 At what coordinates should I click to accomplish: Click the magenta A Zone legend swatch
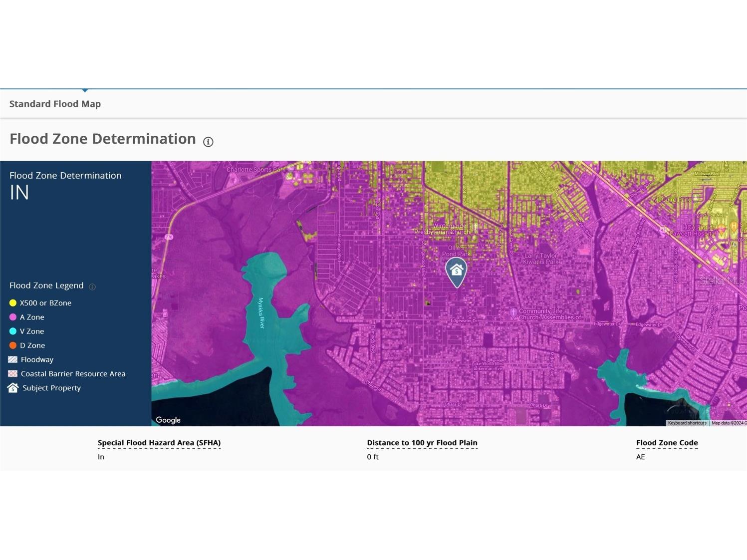click(13, 317)
